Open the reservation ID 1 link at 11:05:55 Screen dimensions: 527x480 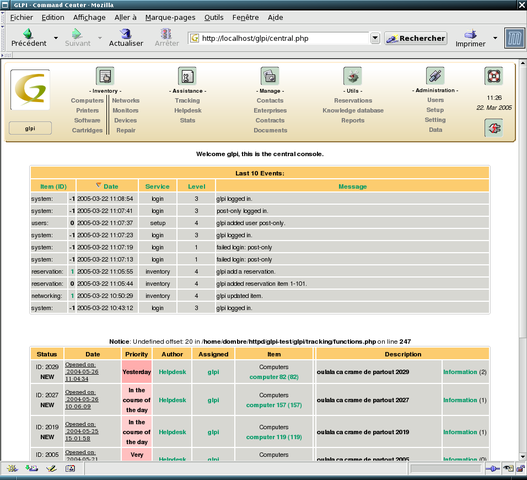72,271
